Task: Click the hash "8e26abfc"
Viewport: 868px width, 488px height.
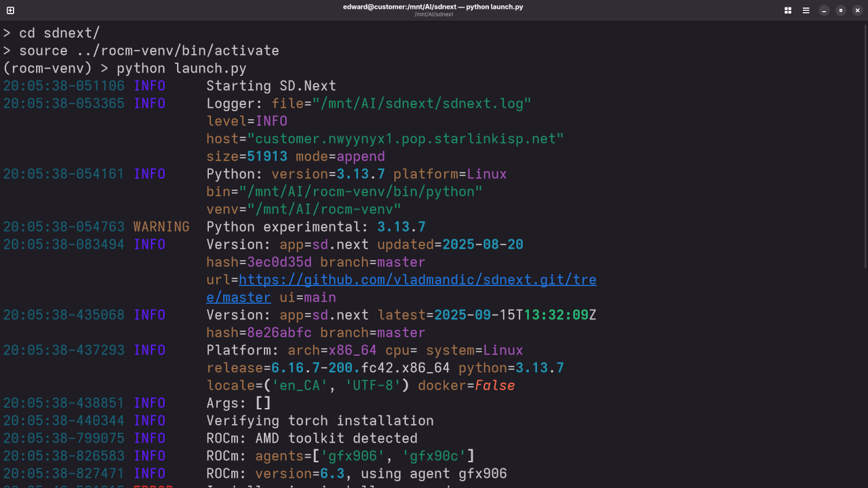Action: point(279,333)
